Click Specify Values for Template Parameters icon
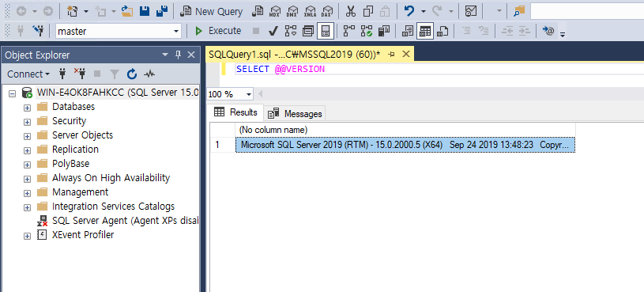This screenshot has height=292, width=644. [x=548, y=31]
